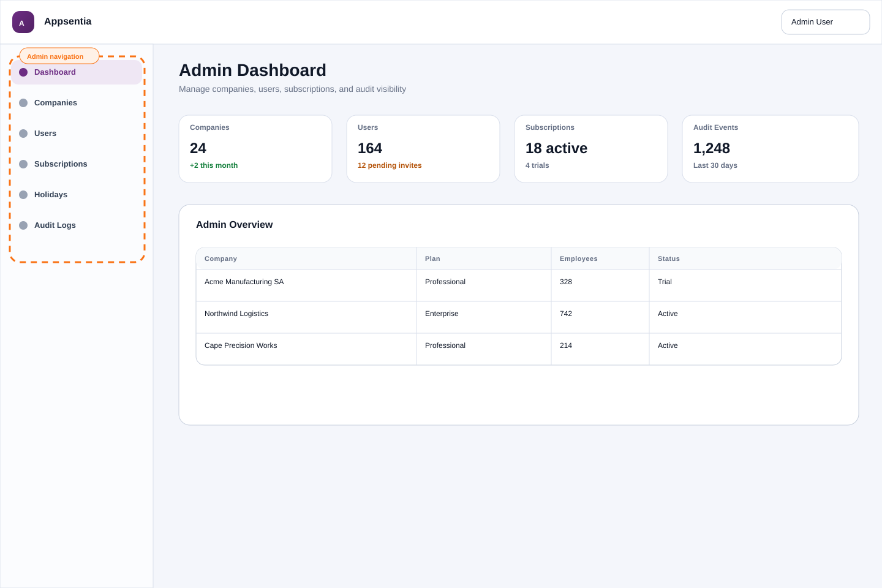
Task: Select the Northwind Logistics company cell
Action: [306, 317]
